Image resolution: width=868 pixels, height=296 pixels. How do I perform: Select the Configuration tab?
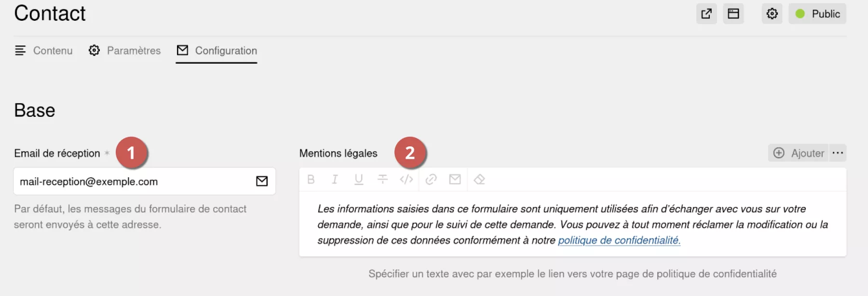coord(217,51)
